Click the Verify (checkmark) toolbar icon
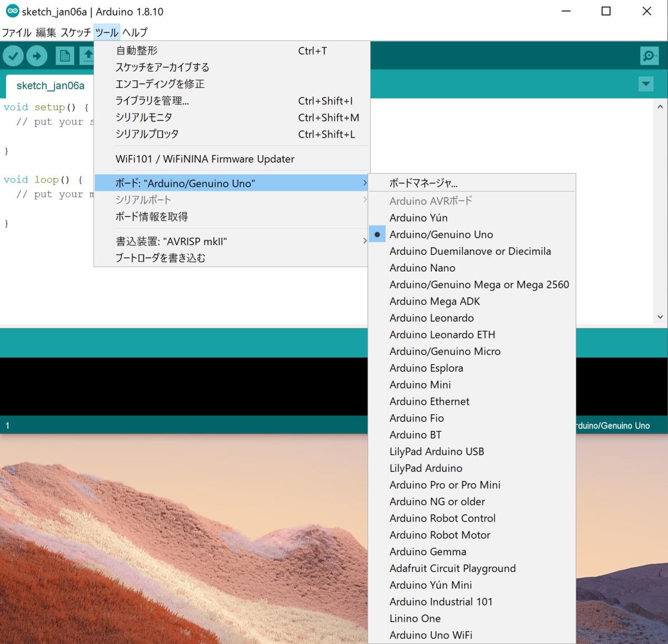 (13, 56)
